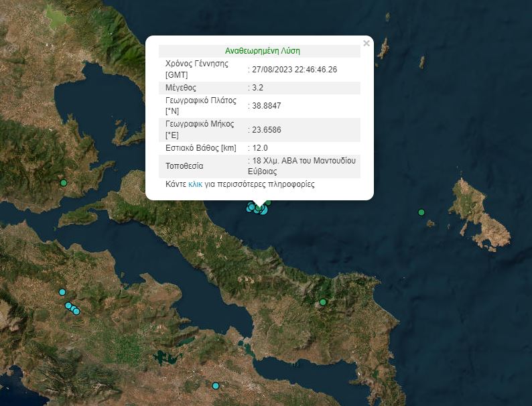Click the green marker west of Skyros island
Image resolution: width=532 pixels, height=406 pixels.
click(x=421, y=212)
